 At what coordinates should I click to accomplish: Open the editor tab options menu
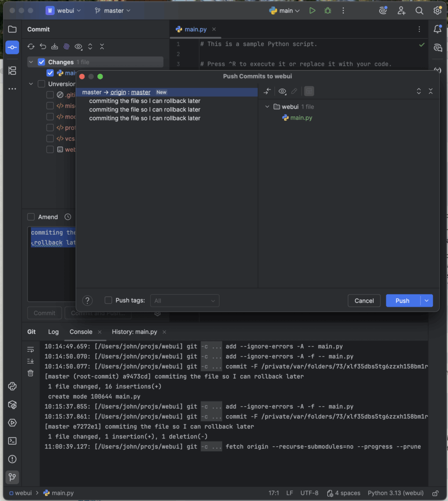pos(419,29)
